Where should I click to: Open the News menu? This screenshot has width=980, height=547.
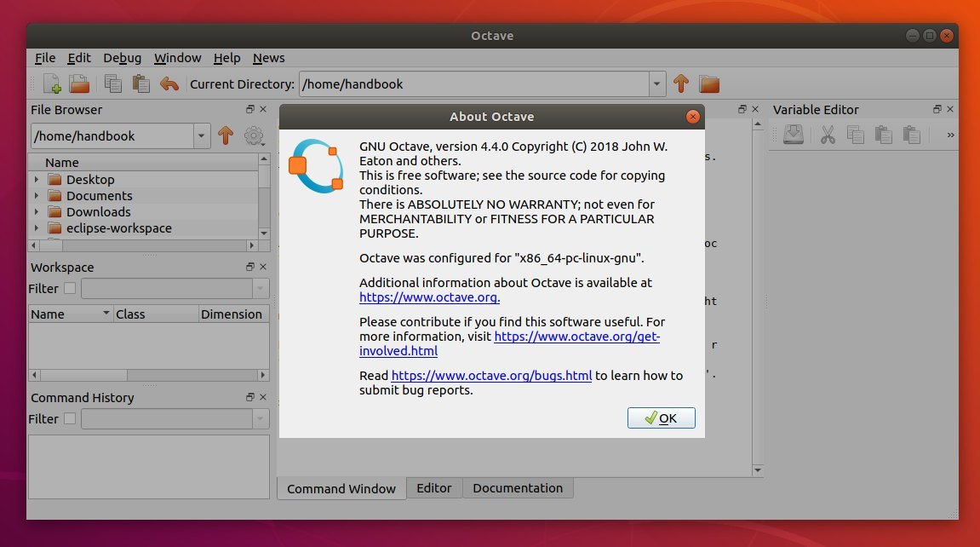click(269, 58)
